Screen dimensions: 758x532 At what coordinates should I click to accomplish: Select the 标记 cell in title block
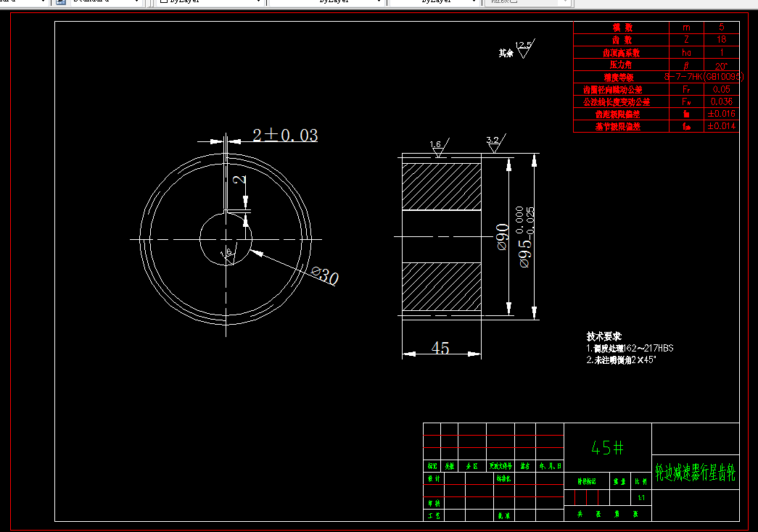(432, 466)
